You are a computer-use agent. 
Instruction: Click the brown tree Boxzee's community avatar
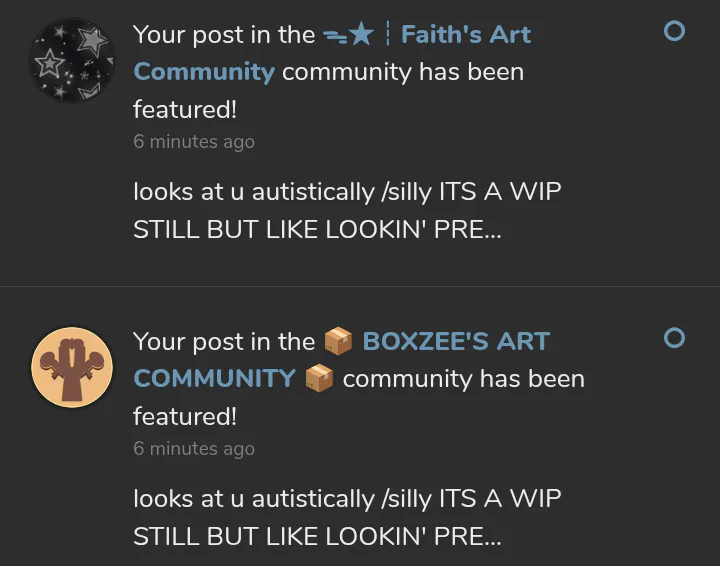(72, 367)
